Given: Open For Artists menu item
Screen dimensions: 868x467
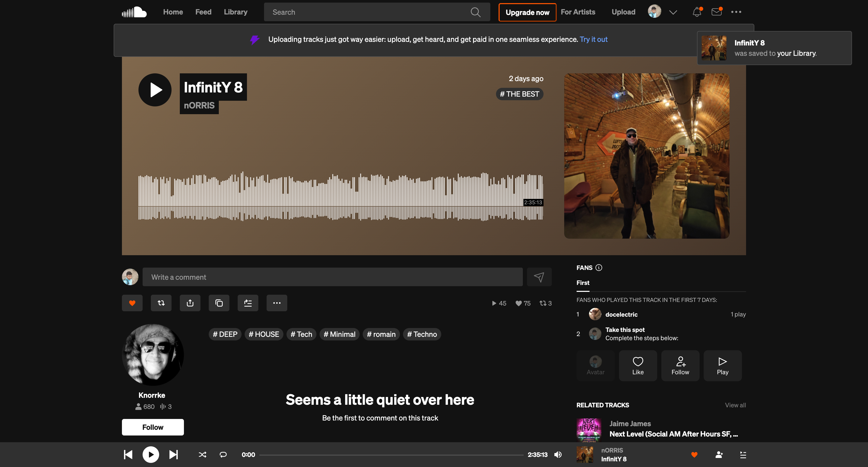Looking at the screenshot, I should 578,12.
